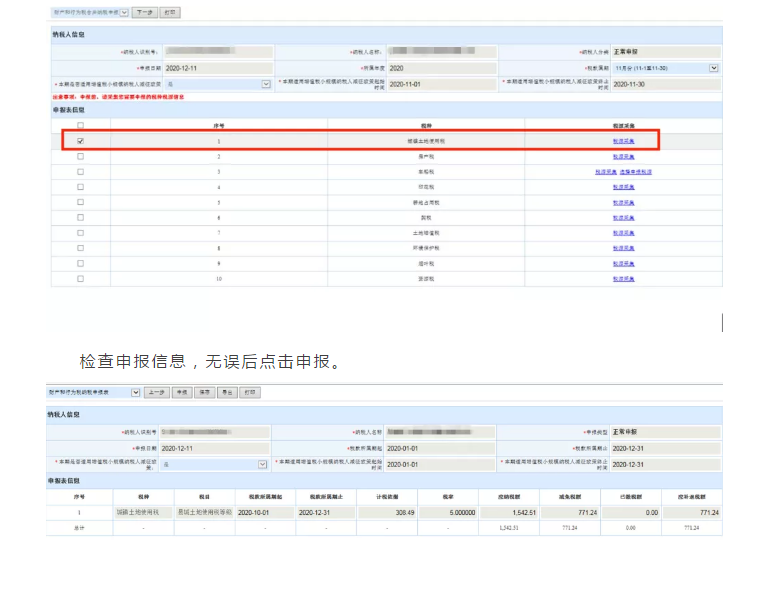776x595 pixels.
Task: Uncheck the row 1 城镇土地使用税 checkbox
Action: (81, 141)
